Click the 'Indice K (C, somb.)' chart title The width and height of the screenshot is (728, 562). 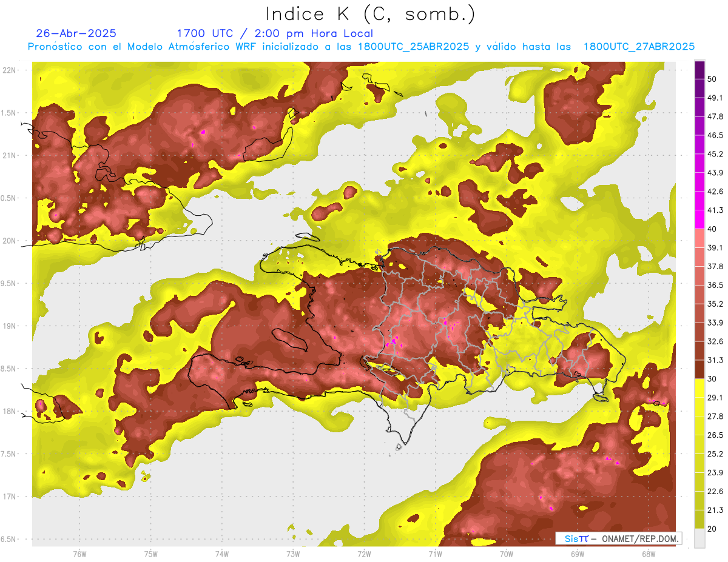(370, 14)
